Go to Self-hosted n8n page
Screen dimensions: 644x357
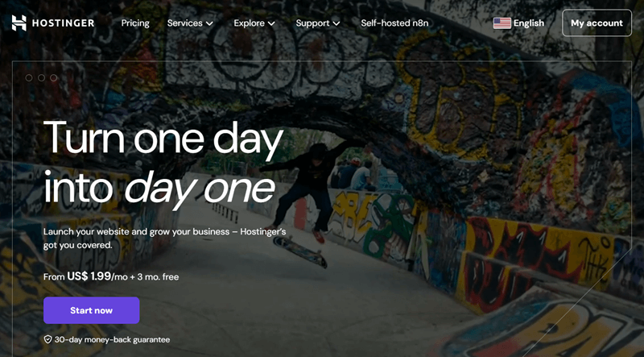(x=394, y=23)
